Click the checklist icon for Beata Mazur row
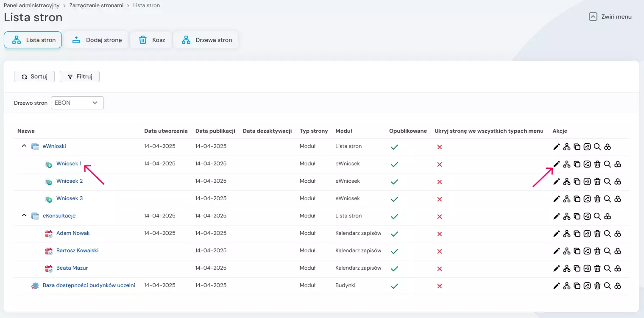 587,268
